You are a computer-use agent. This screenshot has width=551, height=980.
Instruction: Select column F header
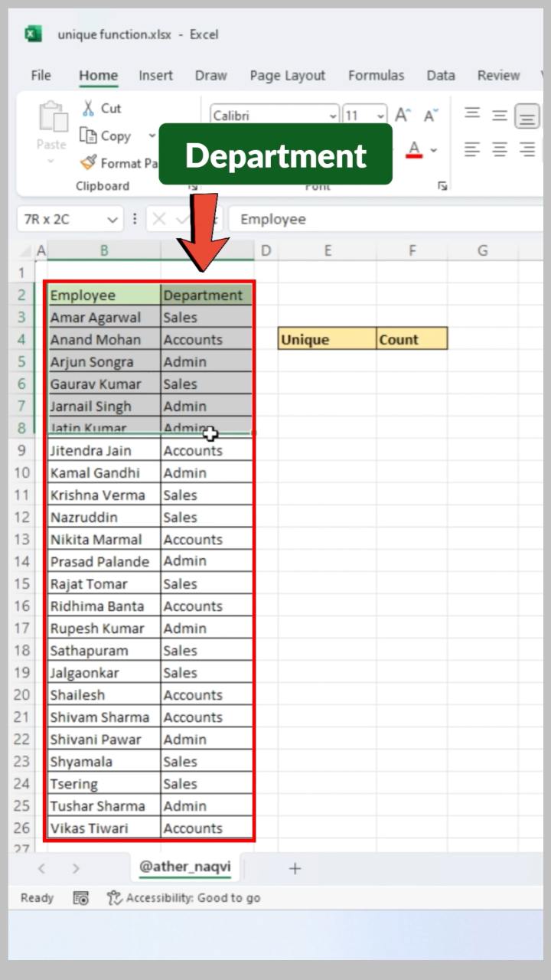click(x=412, y=250)
